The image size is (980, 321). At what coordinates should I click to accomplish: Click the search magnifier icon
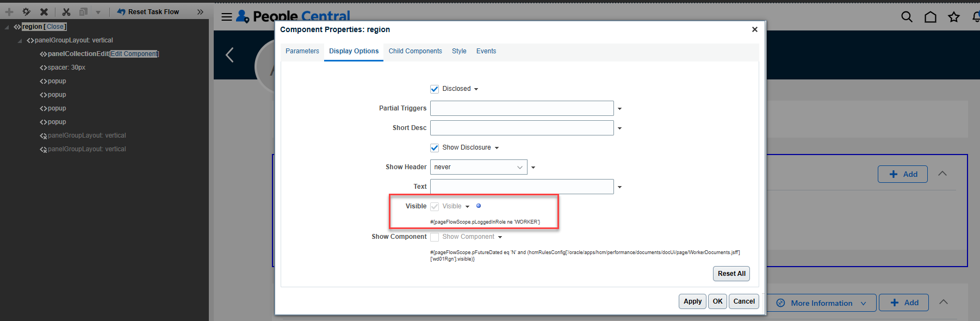click(x=907, y=17)
